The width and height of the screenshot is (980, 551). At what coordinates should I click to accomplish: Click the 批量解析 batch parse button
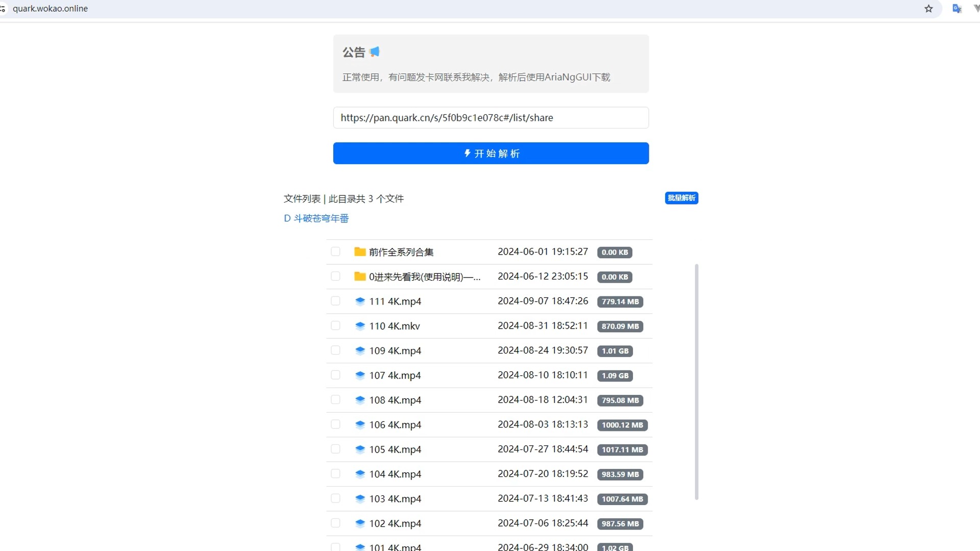681,198
